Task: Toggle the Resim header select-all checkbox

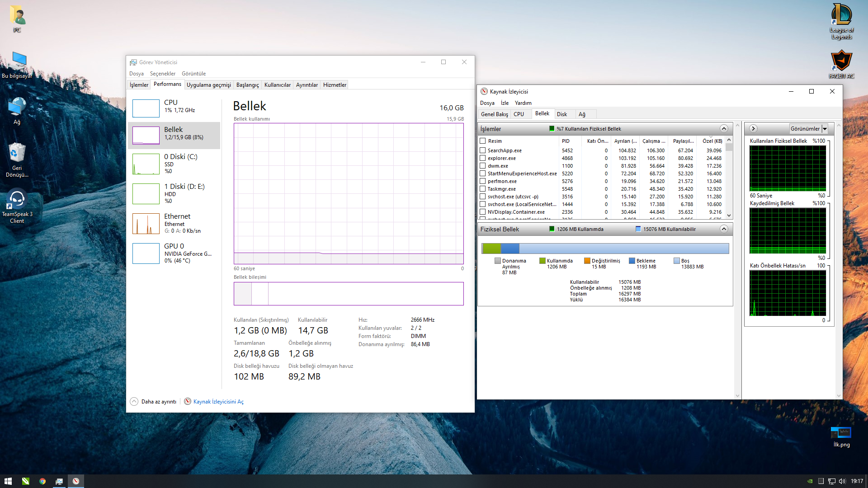Action: click(483, 141)
